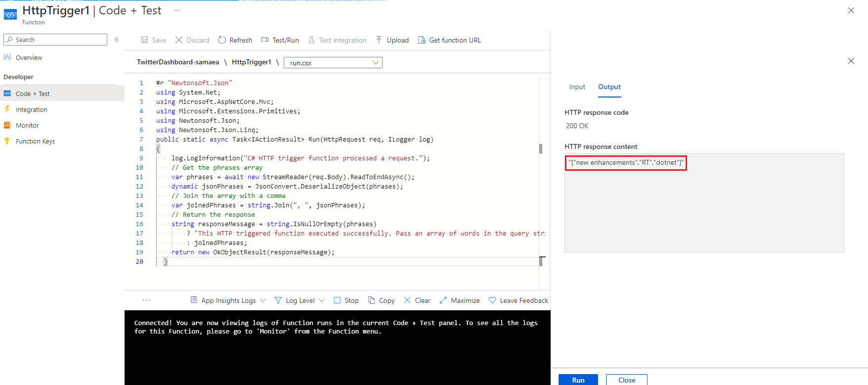Collapse the sidebar with the double chevron
Screen dimensions: 868x385
(x=117, y=40)
